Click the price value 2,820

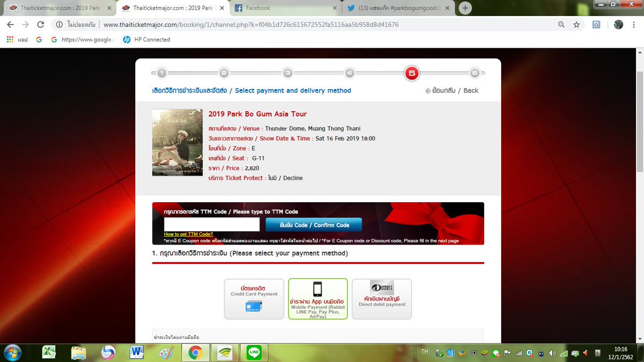tap(252, 168)
